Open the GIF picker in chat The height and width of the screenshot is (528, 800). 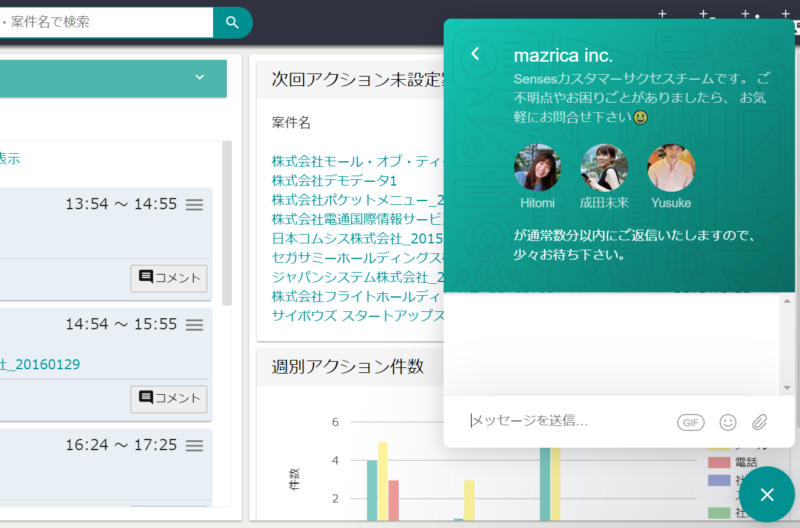pyautogui.click(x=691, y=422)
